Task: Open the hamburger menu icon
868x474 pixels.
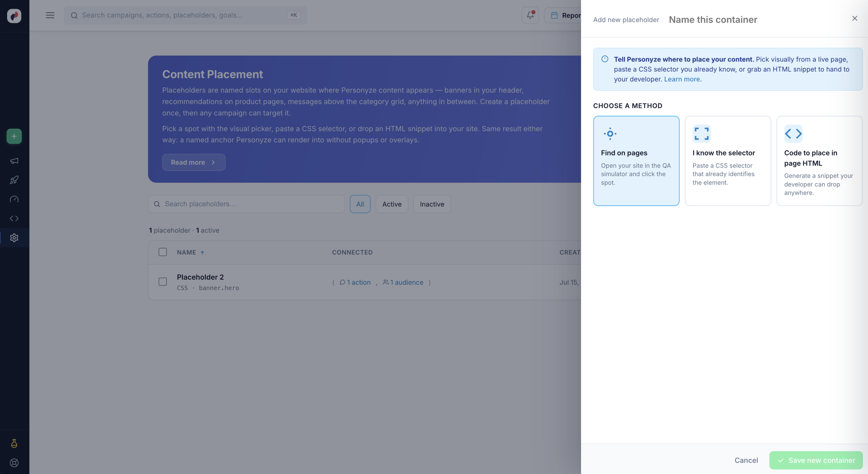Action: 50,15
